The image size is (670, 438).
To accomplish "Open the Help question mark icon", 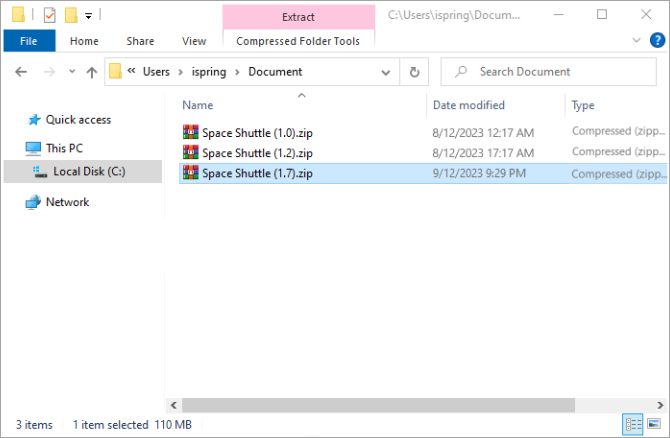I will (x=658, y=40).
